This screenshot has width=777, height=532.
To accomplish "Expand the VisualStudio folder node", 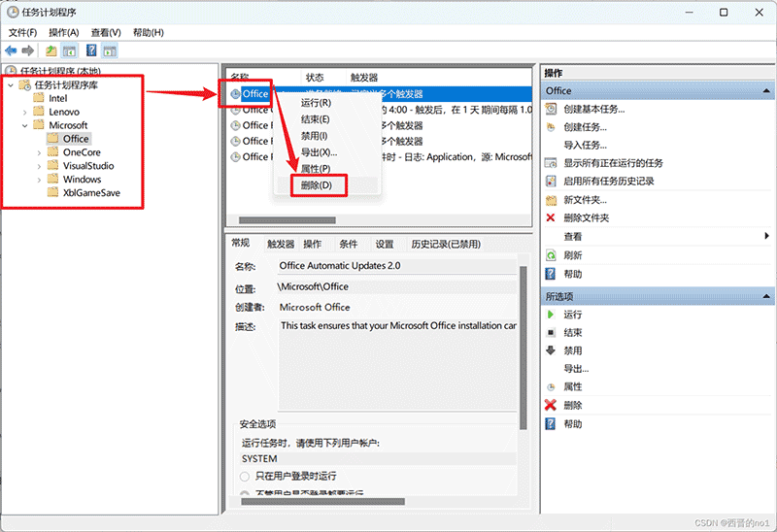I will tap(39, 166).
